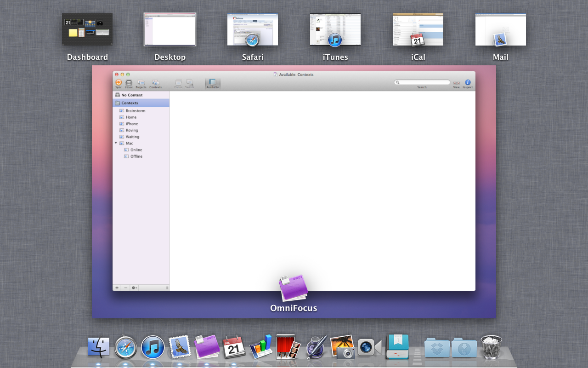Open Photo Booth red curtain icon

point(288,347)
